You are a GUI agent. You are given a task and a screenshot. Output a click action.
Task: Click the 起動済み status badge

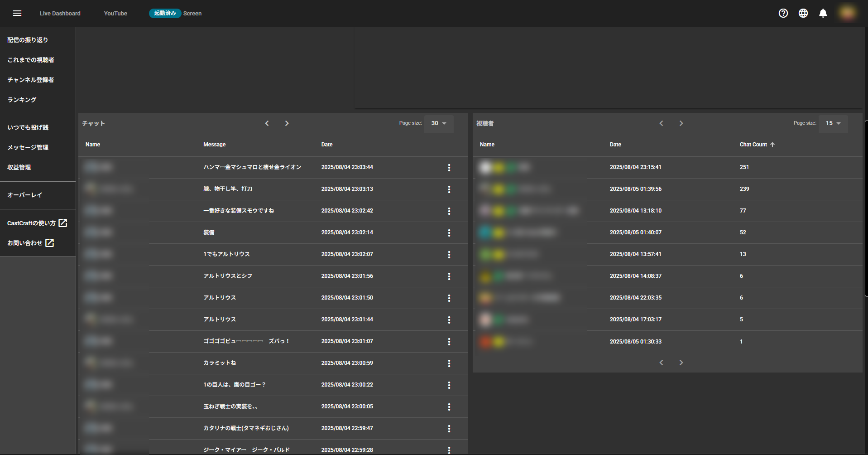[165, 13]
